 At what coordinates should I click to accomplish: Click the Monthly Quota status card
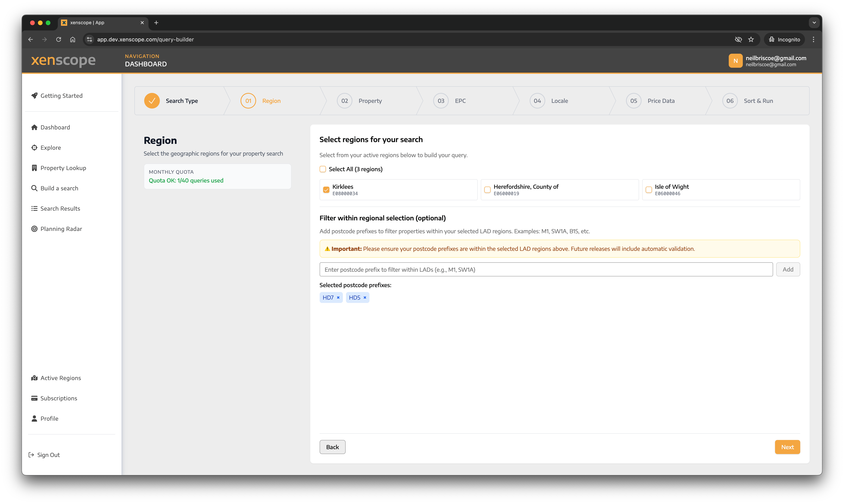pos(217,176)
